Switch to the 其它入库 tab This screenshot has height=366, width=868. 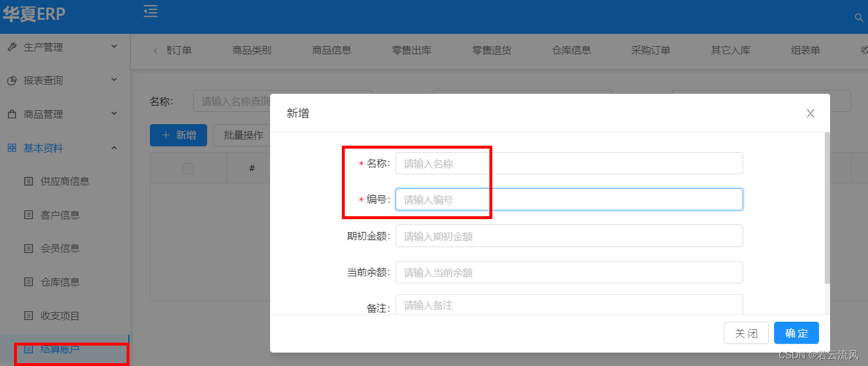coord(731,50)
